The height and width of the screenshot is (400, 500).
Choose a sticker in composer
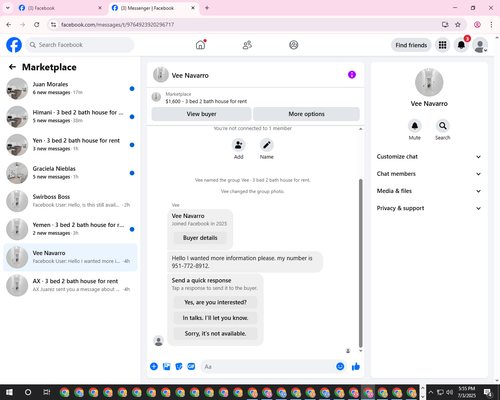click(x=179, y=367)
